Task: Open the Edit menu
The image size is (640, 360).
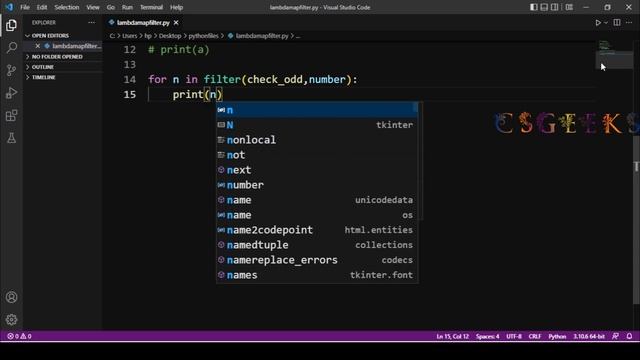Action: (x=42, y=7)
